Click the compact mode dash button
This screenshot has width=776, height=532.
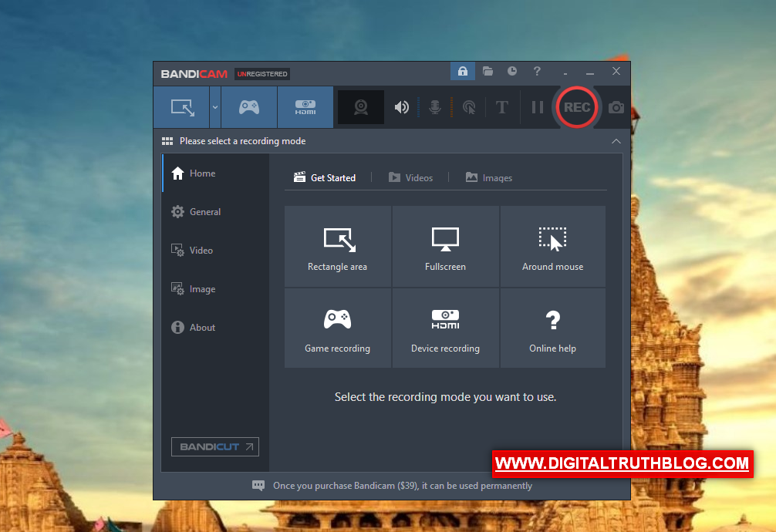(x=565, y=72)
